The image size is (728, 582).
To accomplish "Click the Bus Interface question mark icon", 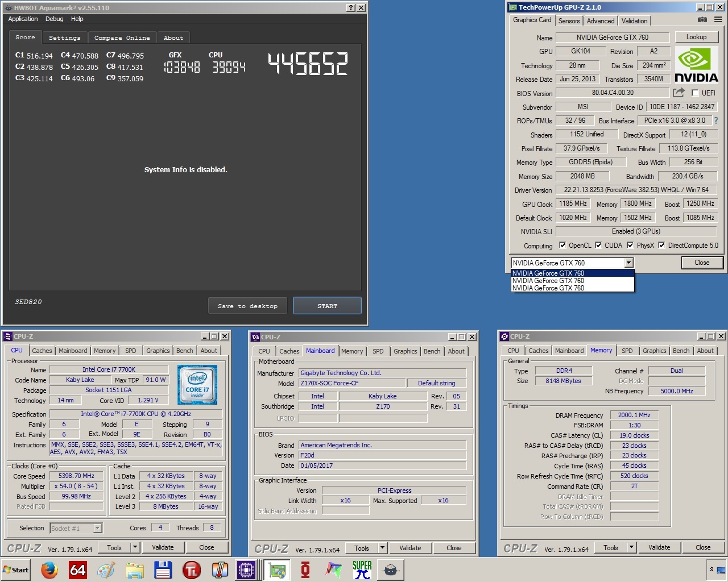I will [x=716, y=120].
